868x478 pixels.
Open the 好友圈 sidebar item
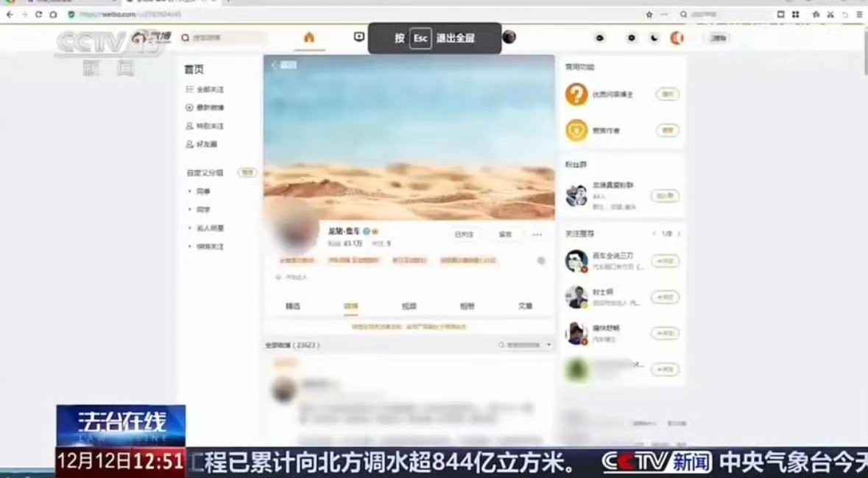point(188,144)
